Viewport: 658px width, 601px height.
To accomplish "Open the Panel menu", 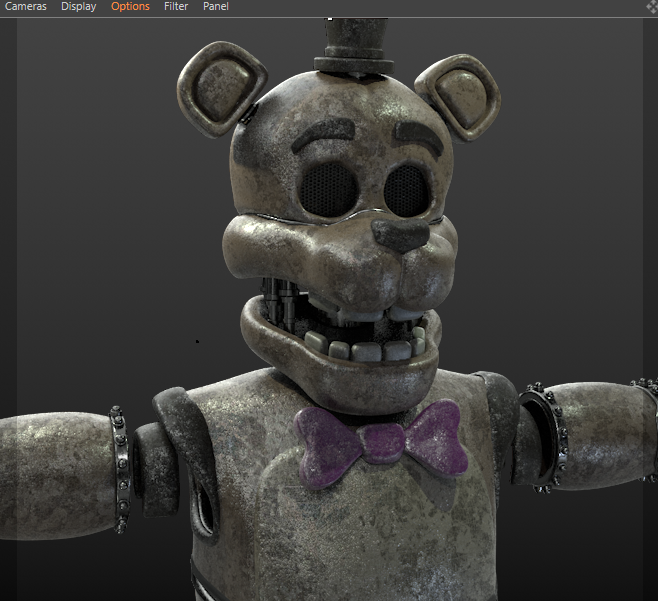I will pyautogui.click(x=216, y=6).
